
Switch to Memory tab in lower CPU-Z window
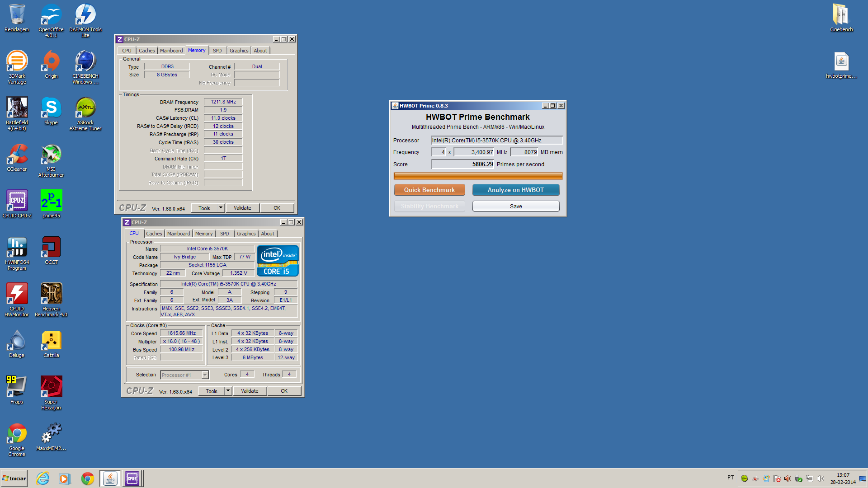click(204, 234)
